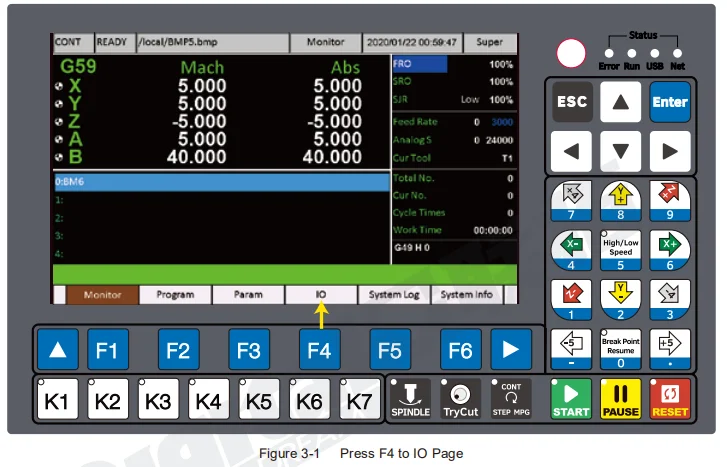The height and width of the screenshot is (467, 727).
Task: Click jog key 3
Action: tap(670, 300)
